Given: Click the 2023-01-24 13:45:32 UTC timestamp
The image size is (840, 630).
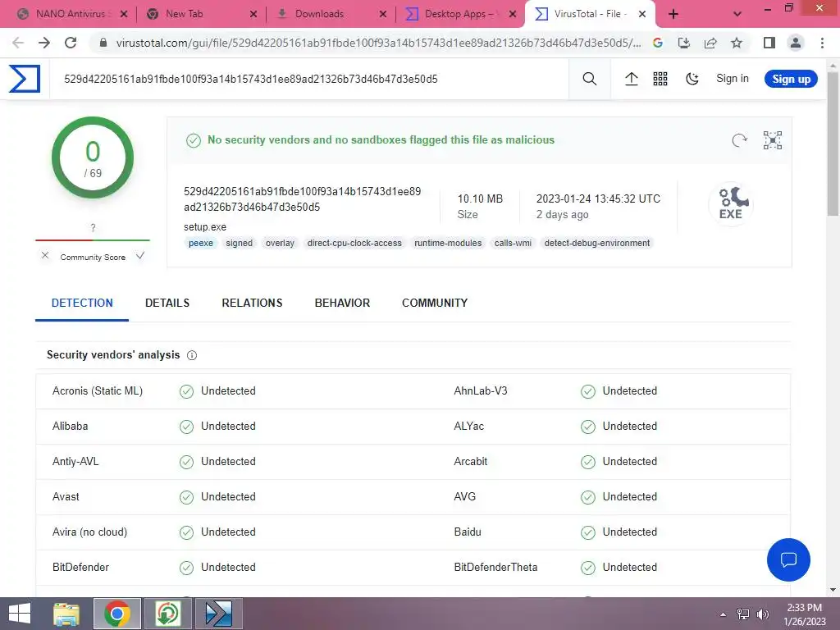Looking at the screenshot, I should coord(598,199).
